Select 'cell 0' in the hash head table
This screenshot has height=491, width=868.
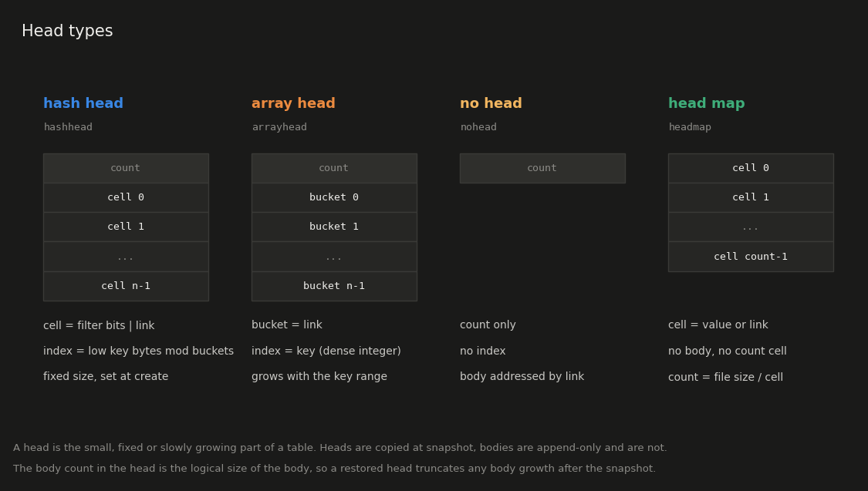coord(127,197)
